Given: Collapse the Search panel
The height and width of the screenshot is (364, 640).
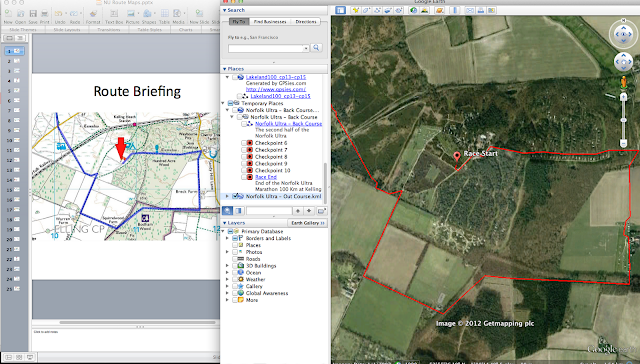Looking at the screenshot, I should [x=224, y=10].
